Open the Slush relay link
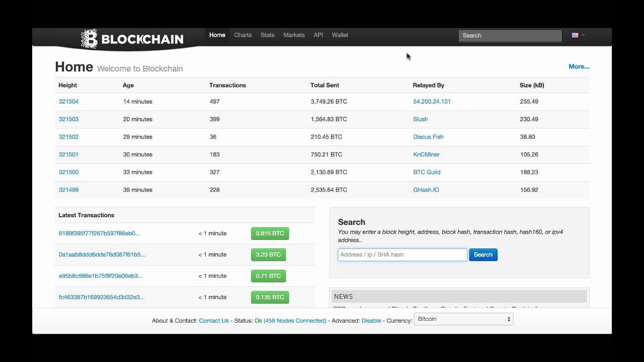Viewport: 644px width, 362px height. [421, 119]
